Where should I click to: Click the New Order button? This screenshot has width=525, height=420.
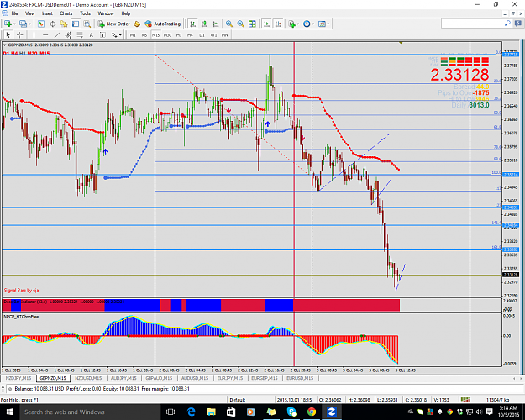click(114, 24)
